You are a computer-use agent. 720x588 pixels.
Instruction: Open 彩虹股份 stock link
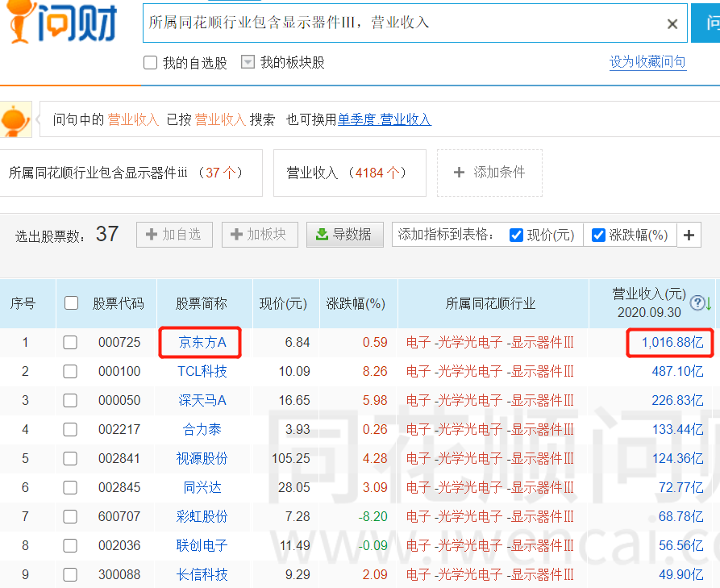point(202,516)
